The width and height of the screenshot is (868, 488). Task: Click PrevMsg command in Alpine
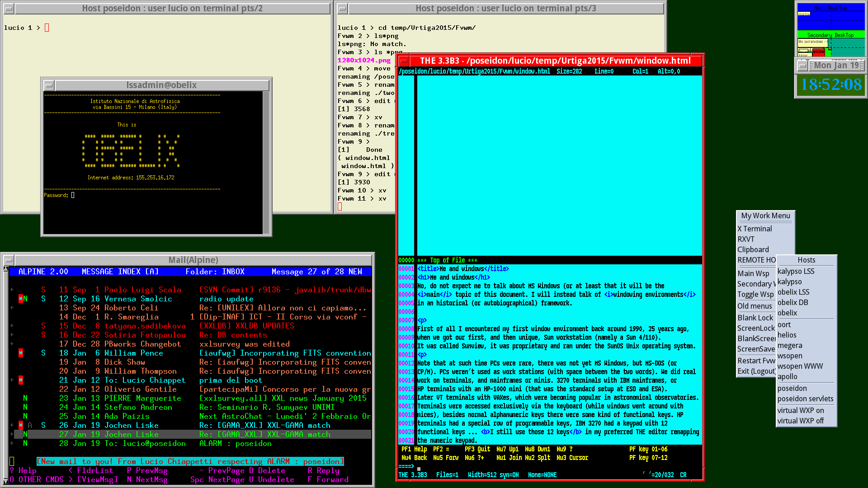point(147,470)
